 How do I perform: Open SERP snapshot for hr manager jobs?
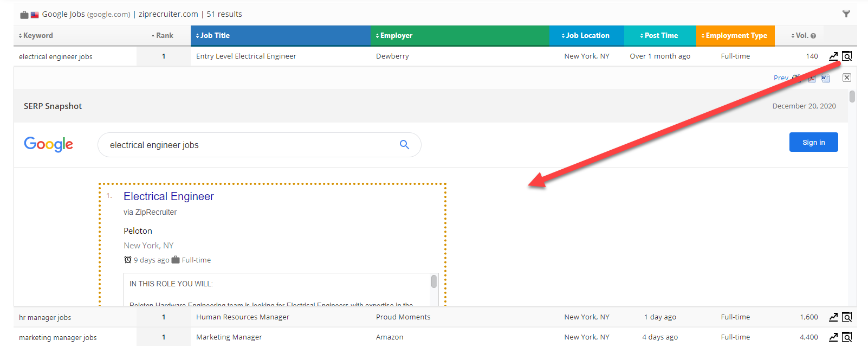click(x=847, y=317)
